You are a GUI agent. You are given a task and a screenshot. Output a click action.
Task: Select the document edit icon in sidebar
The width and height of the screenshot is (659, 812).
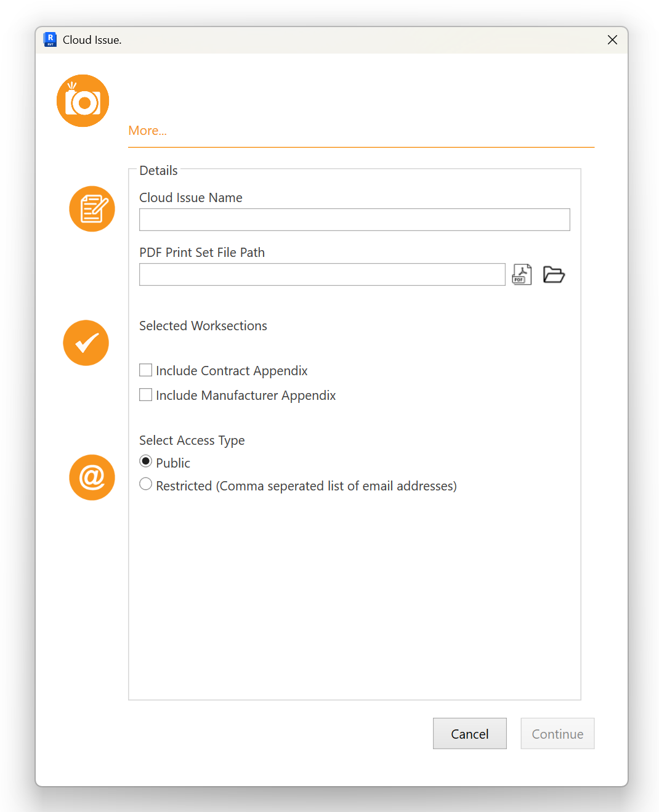pyautogui.click(x=92, y=209)
